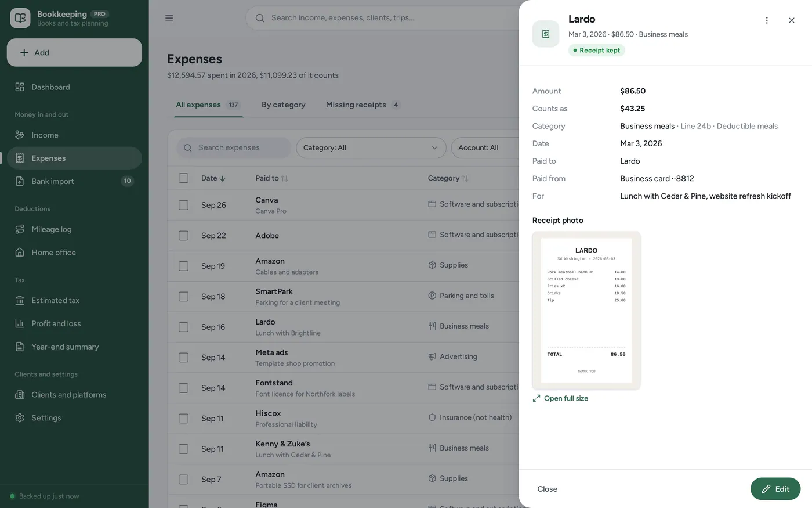
Task: Click the Income sidebar icon
Action: (20, 135)
